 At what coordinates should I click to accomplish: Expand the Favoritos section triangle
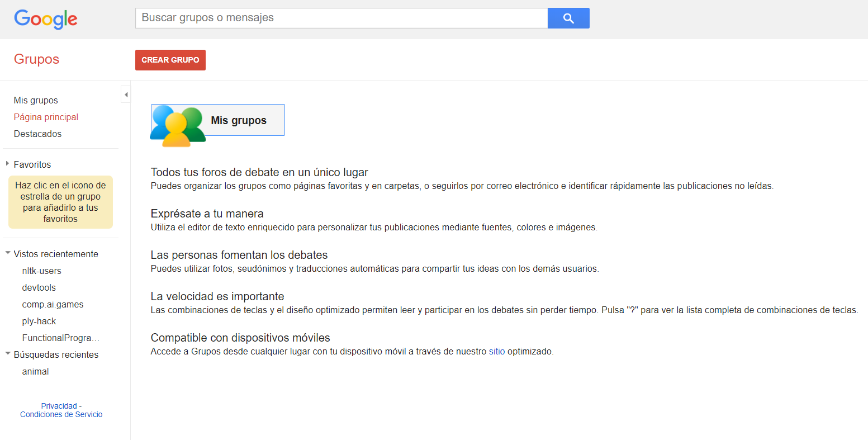point(7,164)
